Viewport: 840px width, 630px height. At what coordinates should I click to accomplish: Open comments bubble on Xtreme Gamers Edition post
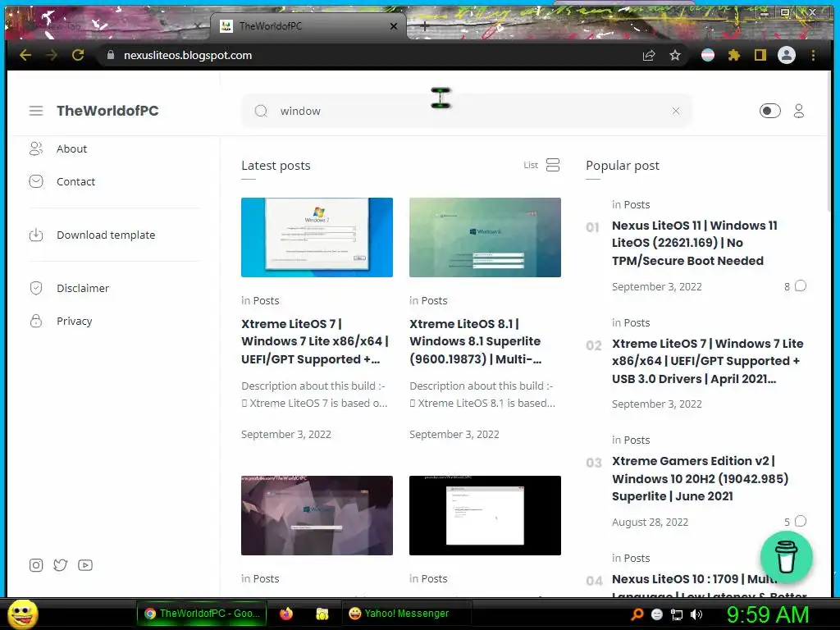[x=801, y=521]
